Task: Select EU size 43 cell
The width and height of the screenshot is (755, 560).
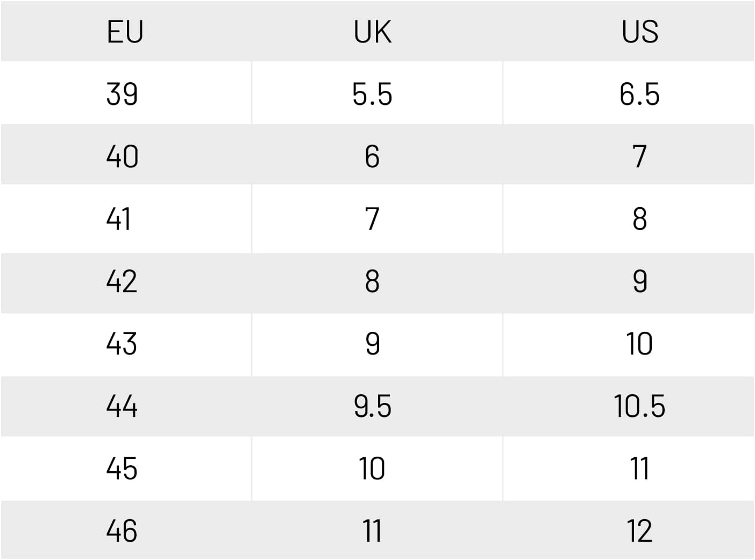Action: pos(122,344)
